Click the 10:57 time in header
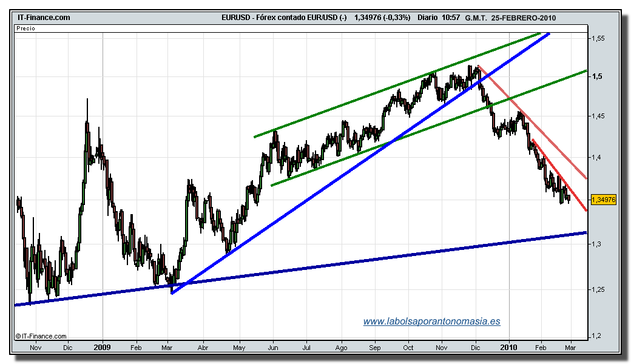631x364 pixels. 451,18
